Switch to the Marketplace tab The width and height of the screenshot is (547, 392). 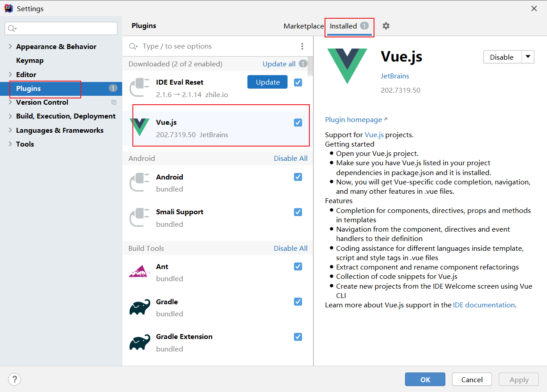tap(304, 26)
